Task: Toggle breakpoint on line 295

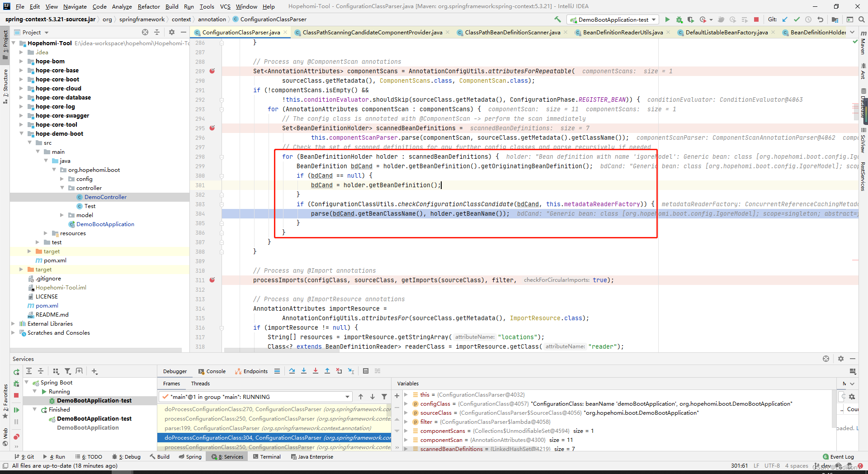Action: 212,128
